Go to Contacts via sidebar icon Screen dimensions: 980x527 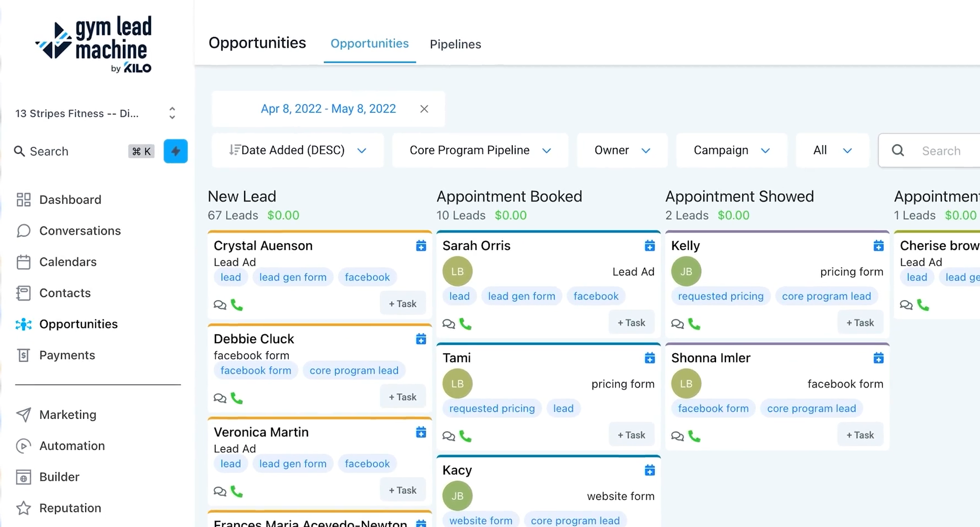click(x=24, y=293)
